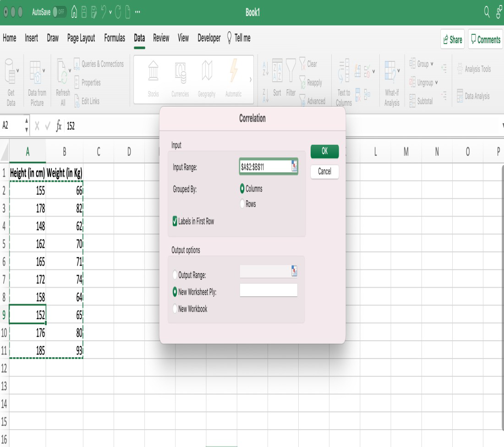Click the Sort Z to A icon
The width and height of the screenshot is (504, 447).
point(265,96)
